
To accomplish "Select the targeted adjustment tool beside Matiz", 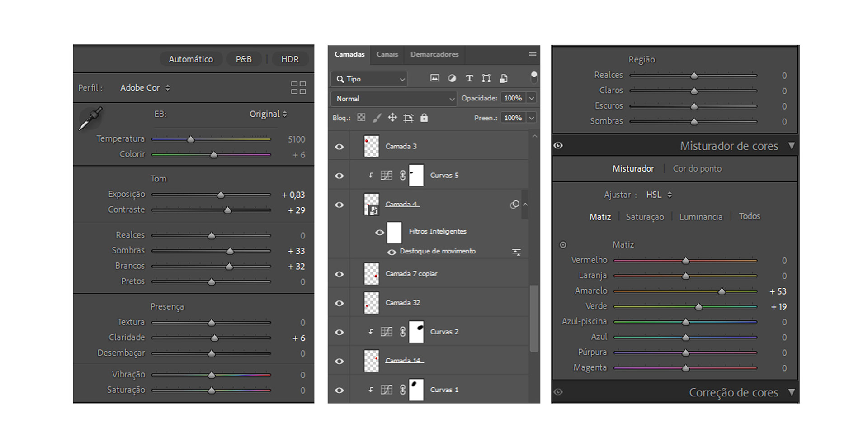I will 563,245.
